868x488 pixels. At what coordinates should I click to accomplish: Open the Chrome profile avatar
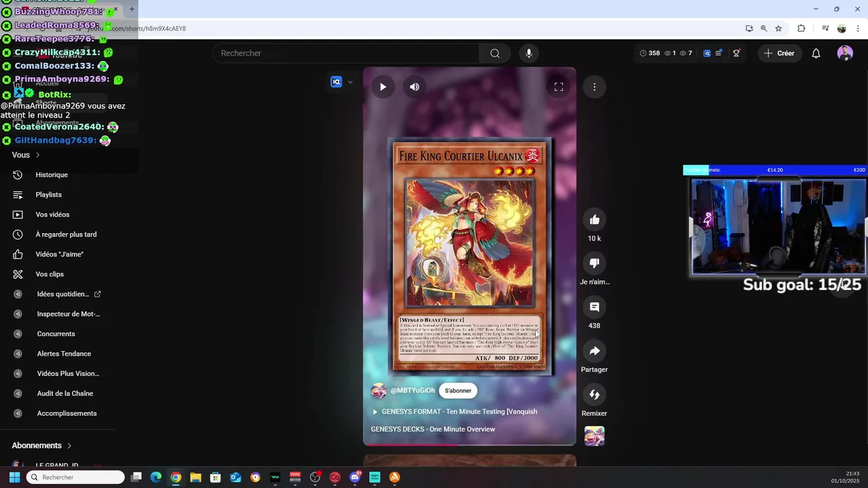[842, 28]
